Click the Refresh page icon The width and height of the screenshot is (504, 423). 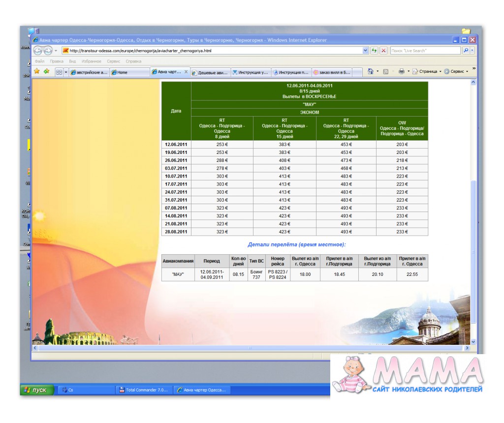coord(374,51)
